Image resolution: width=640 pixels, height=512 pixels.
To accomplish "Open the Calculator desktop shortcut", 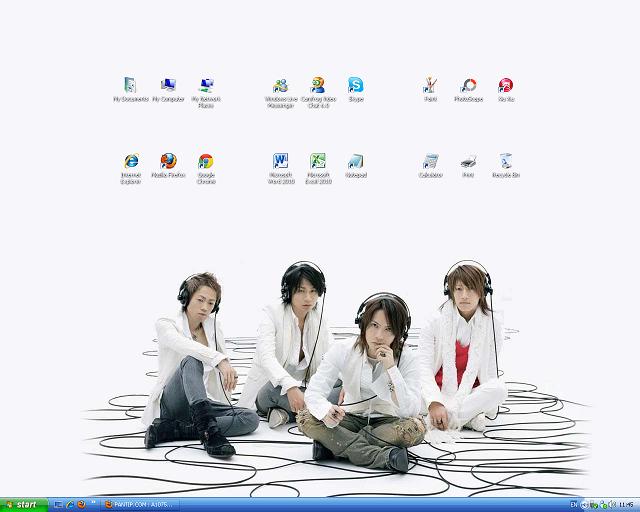I will [431, 166].
